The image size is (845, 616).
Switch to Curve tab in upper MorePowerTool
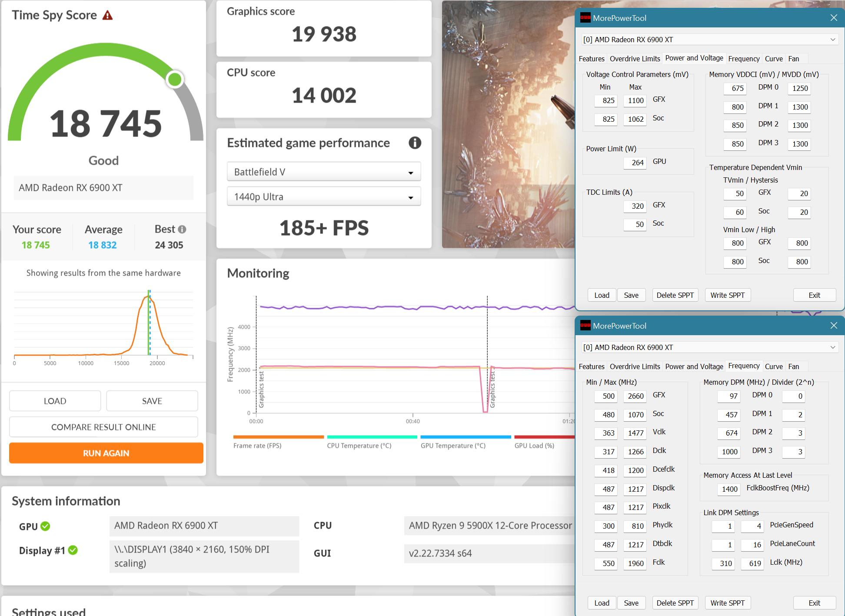(x=773, y=59)
